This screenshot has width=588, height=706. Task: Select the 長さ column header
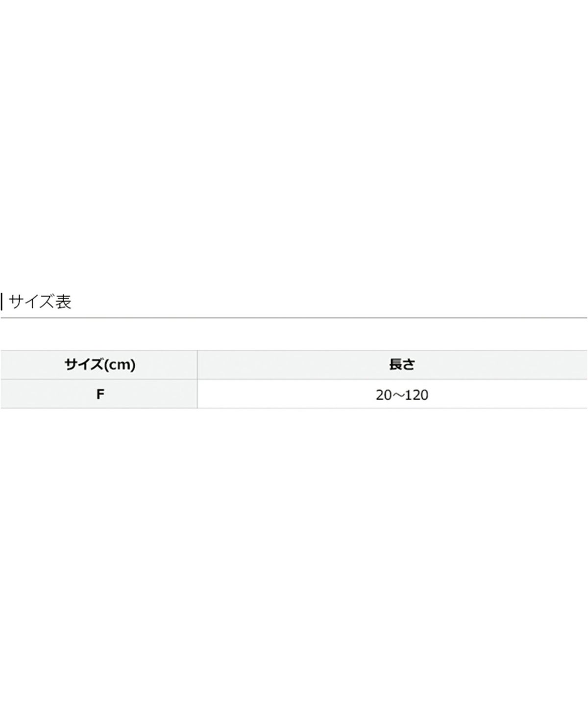[402, 365]
